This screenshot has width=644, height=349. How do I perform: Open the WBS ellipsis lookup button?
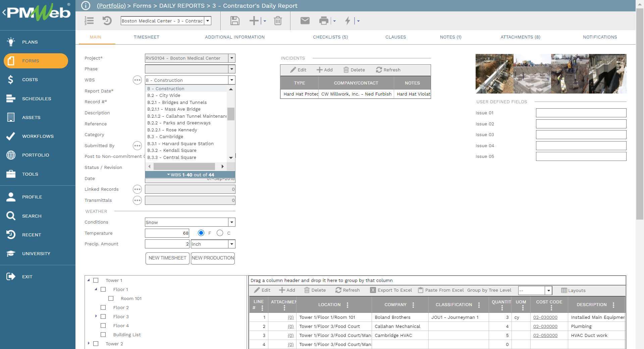[x=137, y=80]
